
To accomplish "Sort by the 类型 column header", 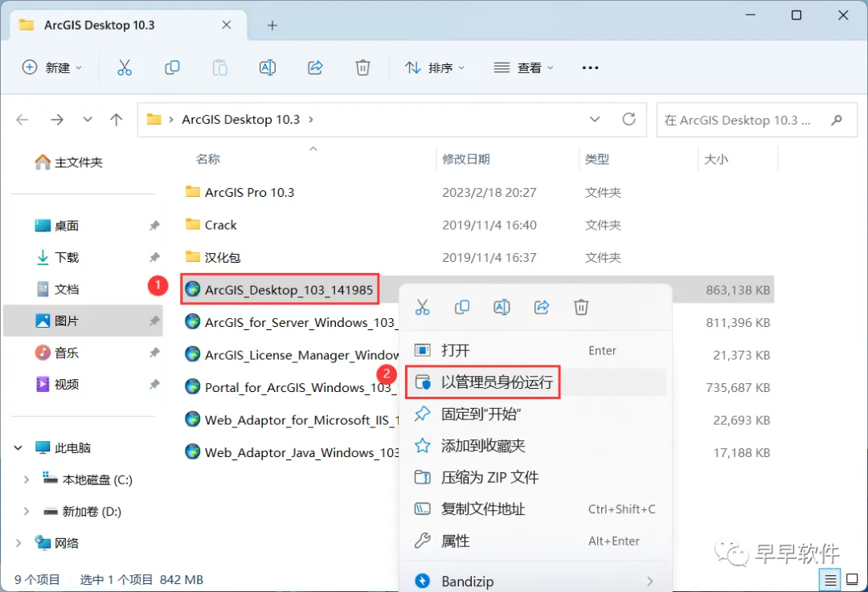I will click(x=596, y=159).
